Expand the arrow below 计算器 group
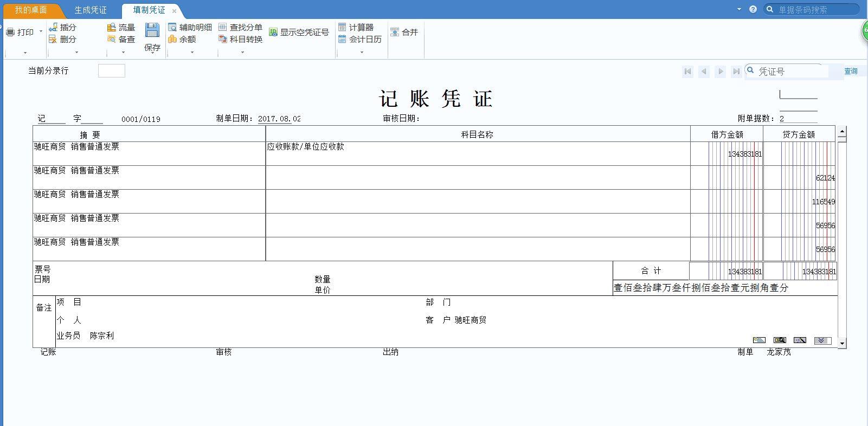The height and width of the screenshot is (426, 868). 362,53
